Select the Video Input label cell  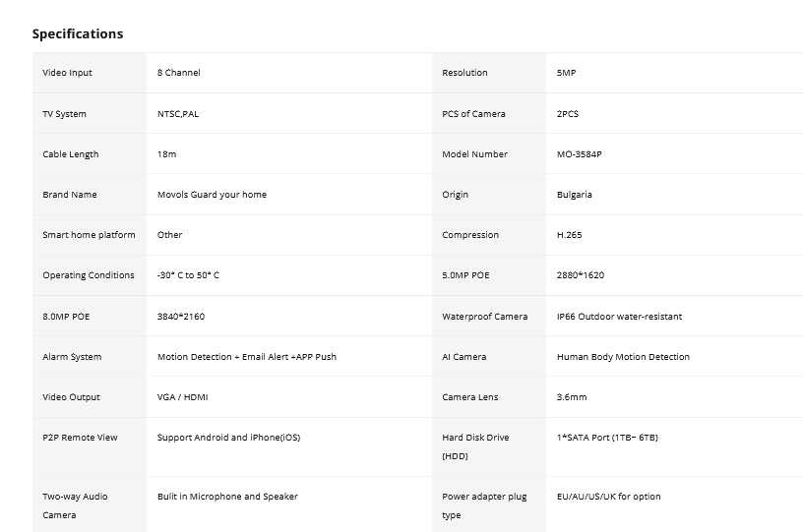[x=90, y=73]
